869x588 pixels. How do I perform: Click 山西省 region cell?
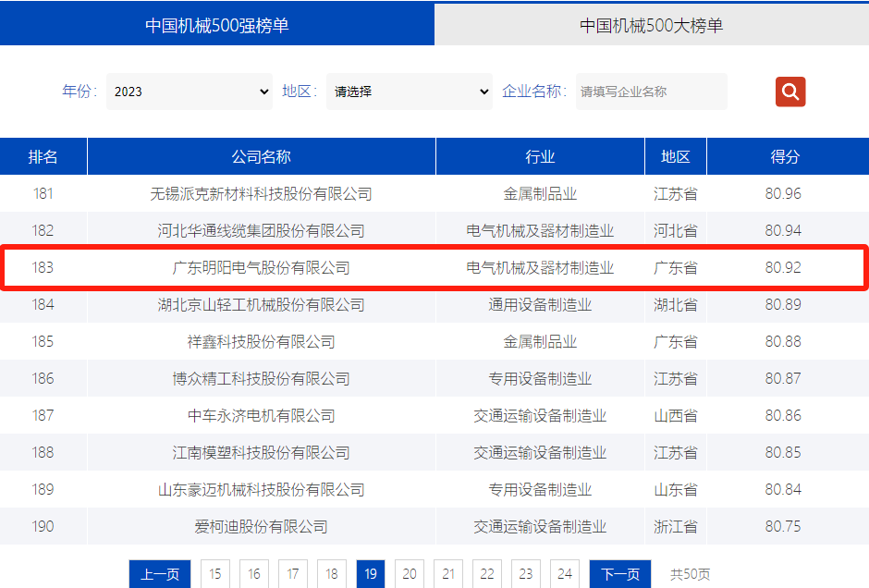[676, 416]
